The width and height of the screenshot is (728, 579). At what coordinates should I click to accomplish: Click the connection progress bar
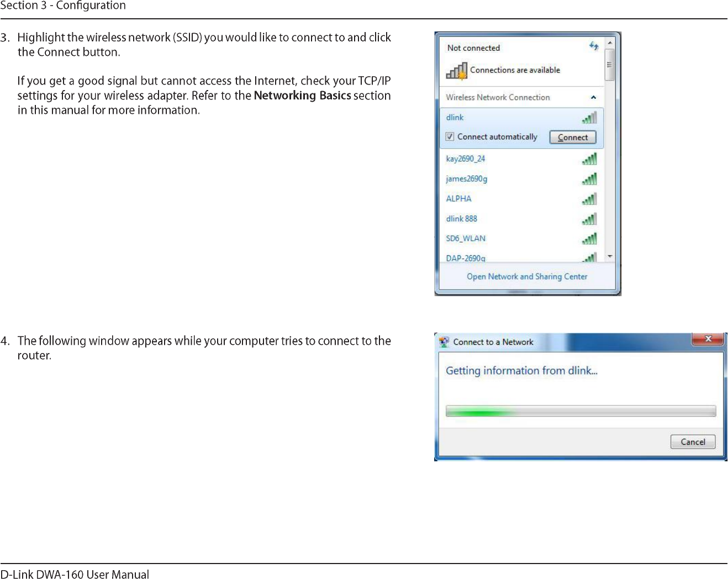581,411
